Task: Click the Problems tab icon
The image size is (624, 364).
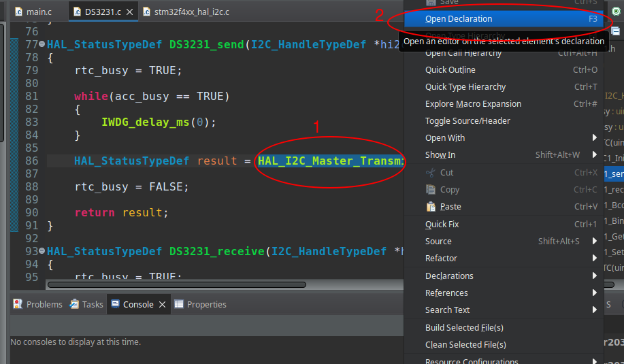Action: [x=18, y=304]
